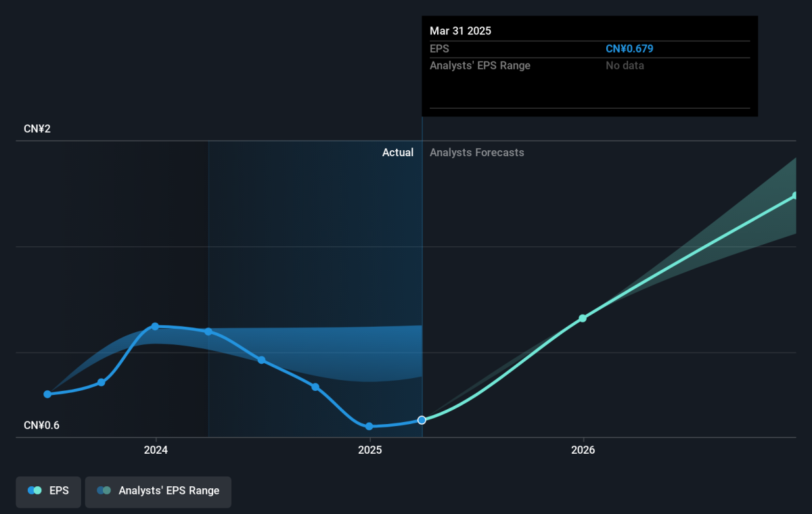Click the CN¥0.679 EPS value in tooltip

(x=629, y=49)
